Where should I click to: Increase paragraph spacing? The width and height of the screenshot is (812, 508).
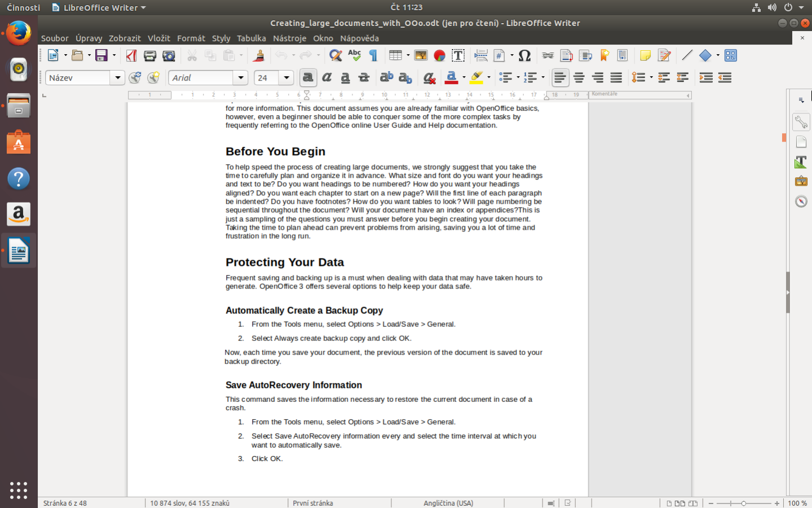click(x=664, y=78)
